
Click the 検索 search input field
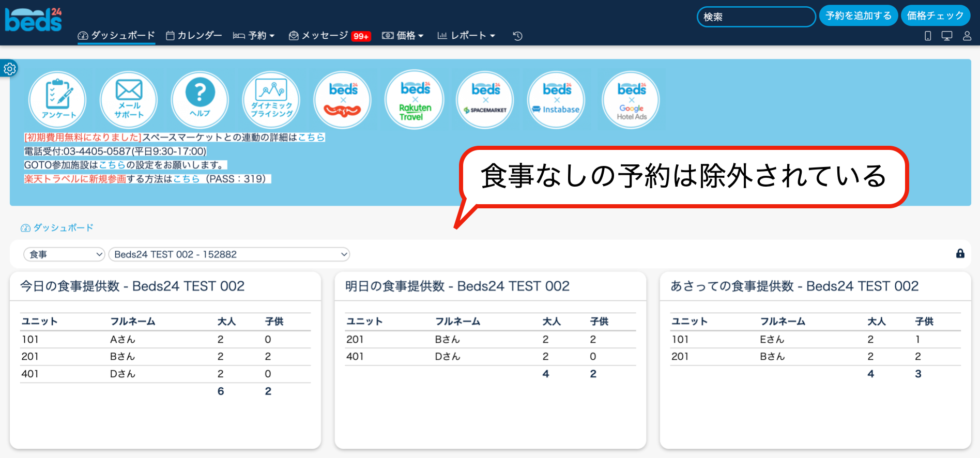pos(756,17)
